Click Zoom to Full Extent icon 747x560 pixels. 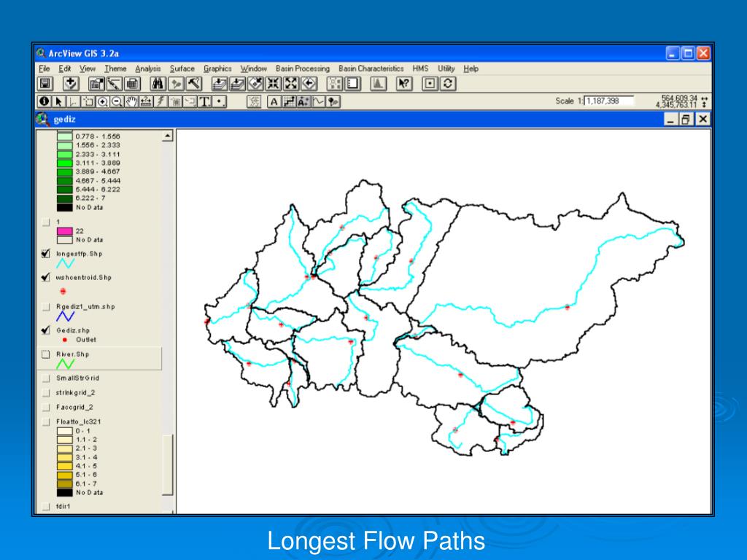[219, 84]
